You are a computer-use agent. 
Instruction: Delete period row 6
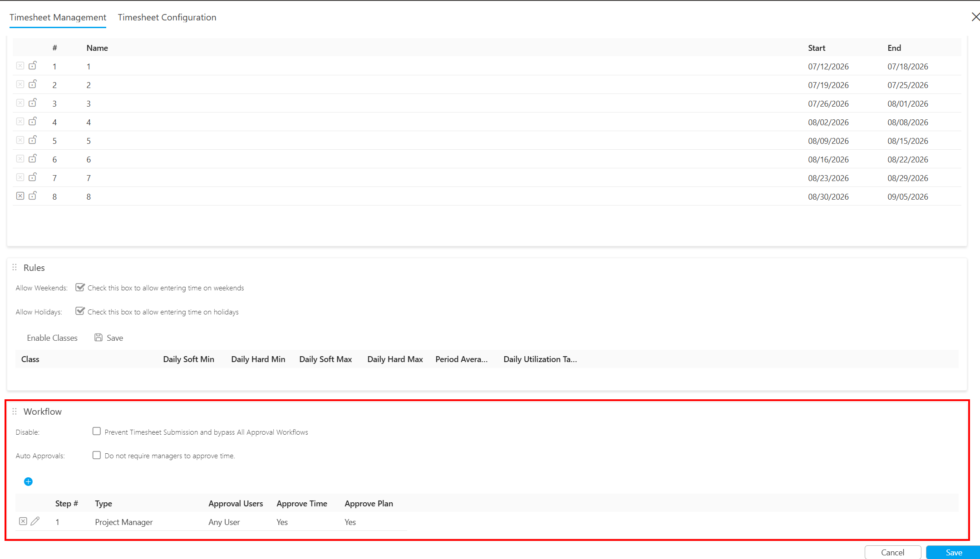pos(20,159)
